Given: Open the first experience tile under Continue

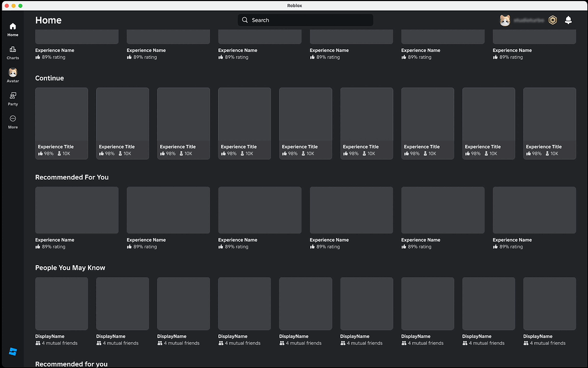Looking at the screenshot, I should [61, 123].
